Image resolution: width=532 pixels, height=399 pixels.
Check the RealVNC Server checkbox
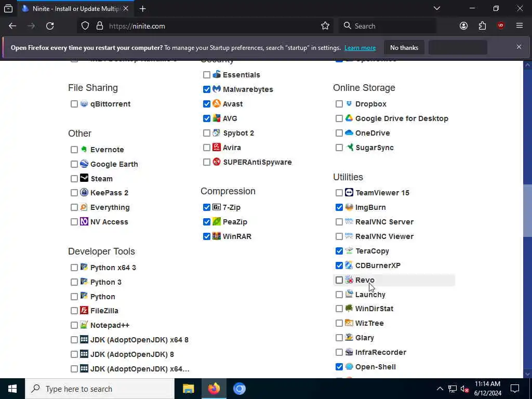click(x=339, y=222)
